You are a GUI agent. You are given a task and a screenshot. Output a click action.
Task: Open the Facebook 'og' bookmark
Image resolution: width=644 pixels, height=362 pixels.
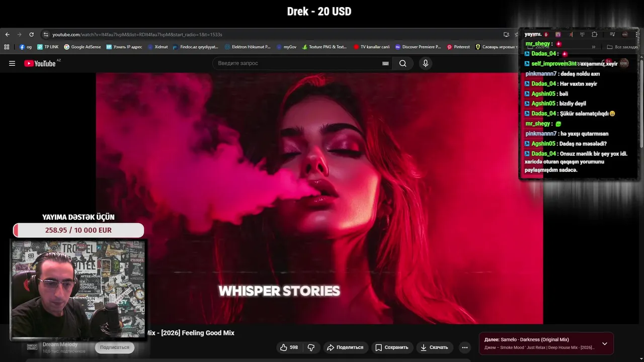click(26, 47)
